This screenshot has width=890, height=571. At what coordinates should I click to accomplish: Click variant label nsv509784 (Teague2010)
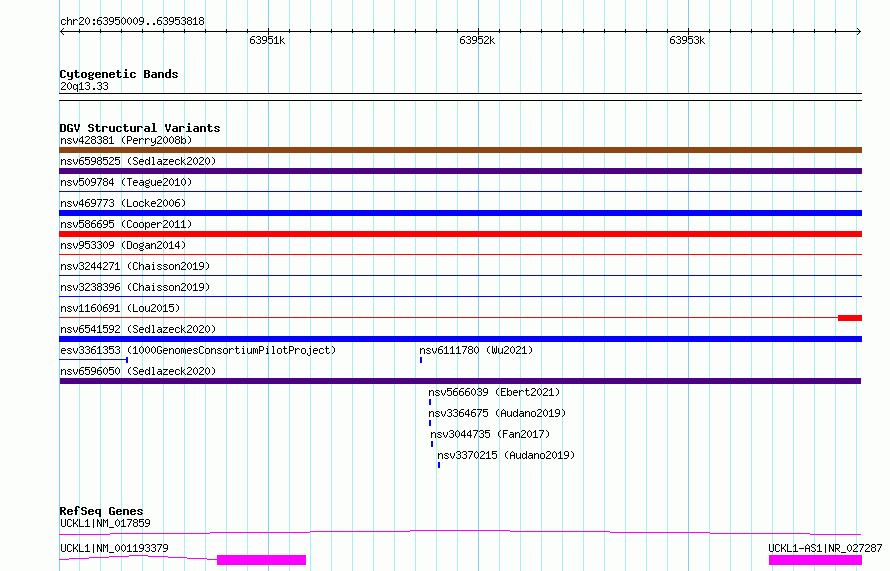[126, 182]
